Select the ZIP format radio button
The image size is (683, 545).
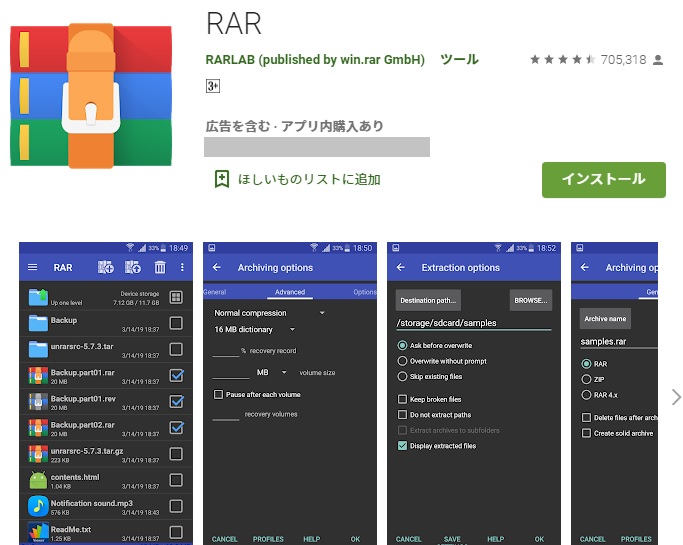coord(586,379)
